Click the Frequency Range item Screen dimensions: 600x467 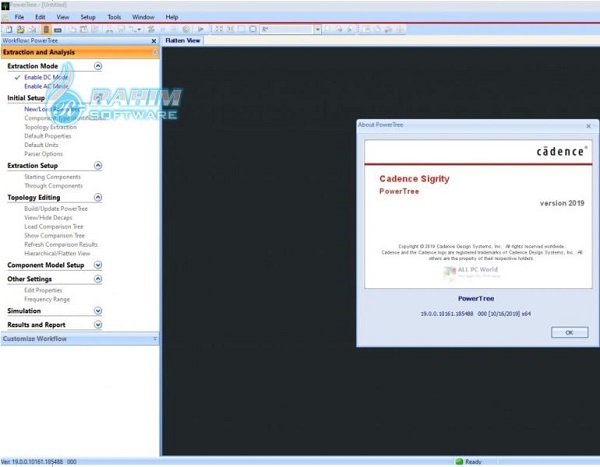point(47,299)
